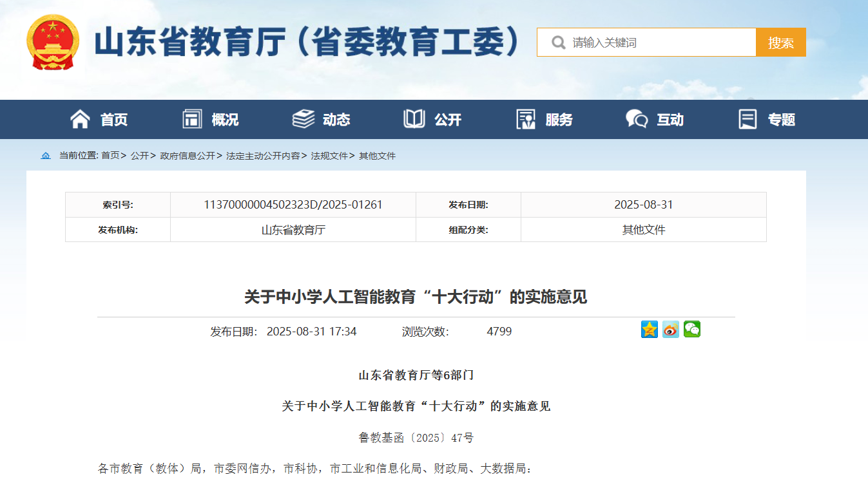Screen dimensions: 868x488
Task: Click index number 11370000004502323D/2025-01261
Action: (293, 205)
